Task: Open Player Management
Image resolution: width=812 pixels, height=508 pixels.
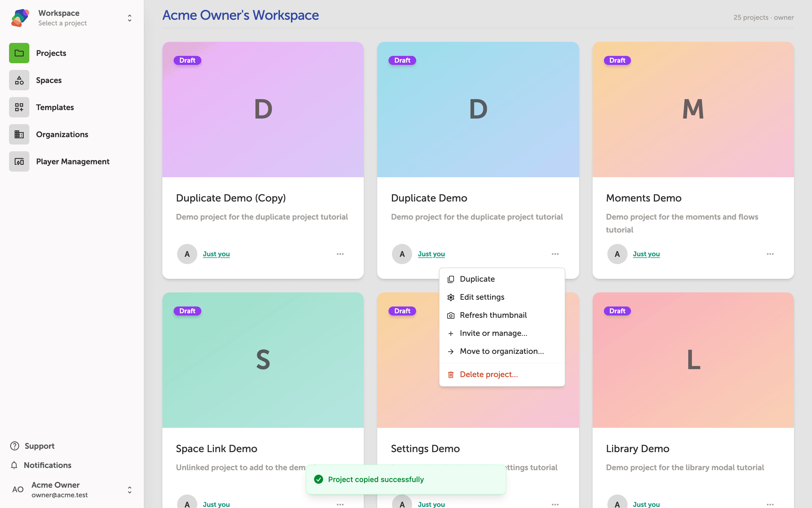Action: click(x=73, y=162)
